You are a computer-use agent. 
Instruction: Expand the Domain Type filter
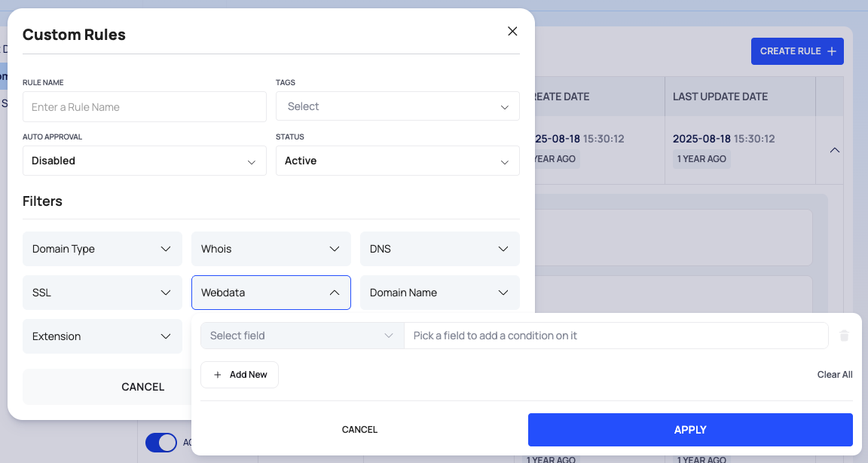tap(102, 249)
